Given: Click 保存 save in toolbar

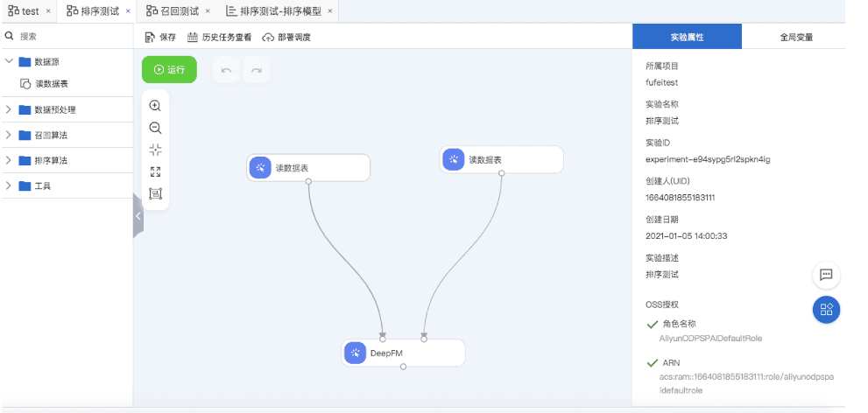Looking at the screenshot, I should [160, 37].
